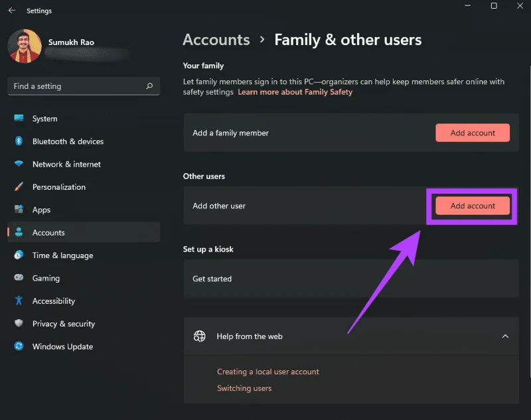Click the Sumukh Rao name
Viewport: 531px width, 420px height.
[x=71, y=42]
